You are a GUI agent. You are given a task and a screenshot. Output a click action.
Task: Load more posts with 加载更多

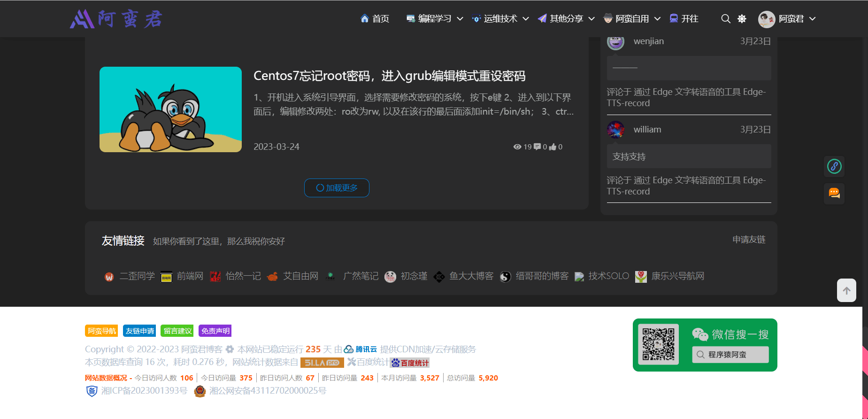337,188
